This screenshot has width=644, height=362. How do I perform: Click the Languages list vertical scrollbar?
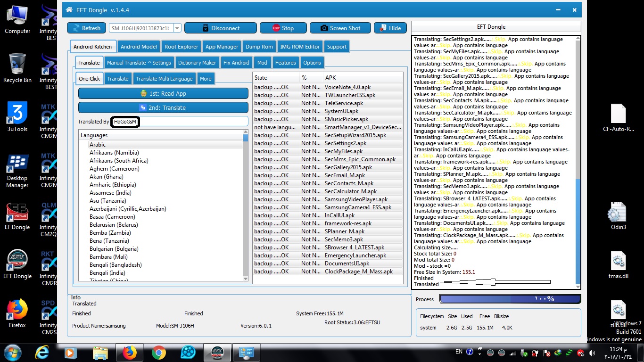click(x=246, y=206)
